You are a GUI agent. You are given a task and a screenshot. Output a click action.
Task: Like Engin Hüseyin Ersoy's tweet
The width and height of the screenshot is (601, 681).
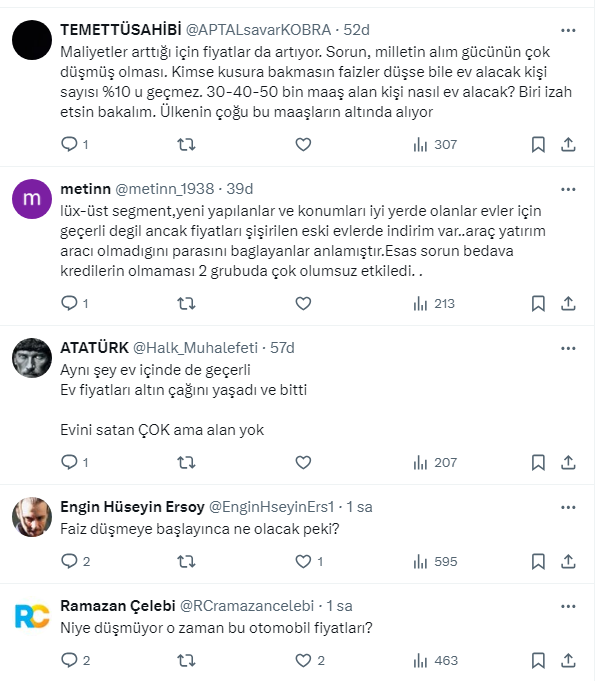click(304, 561)
